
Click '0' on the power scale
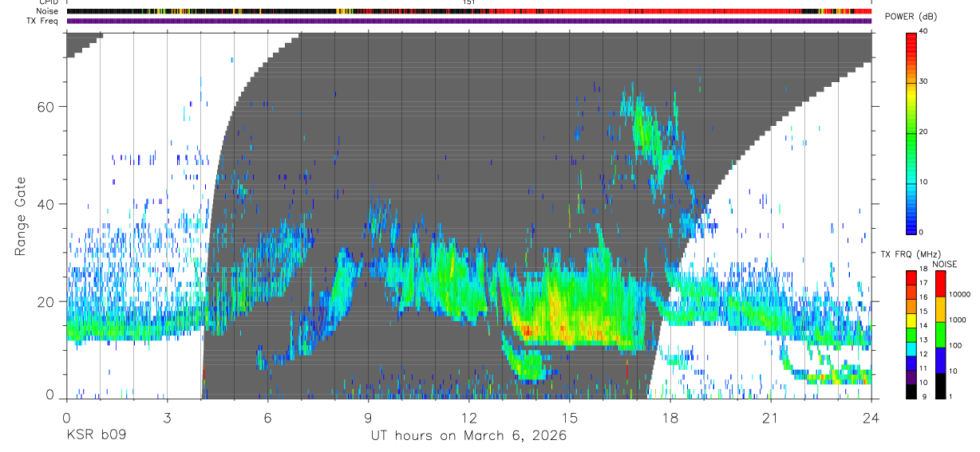point(922,232)
